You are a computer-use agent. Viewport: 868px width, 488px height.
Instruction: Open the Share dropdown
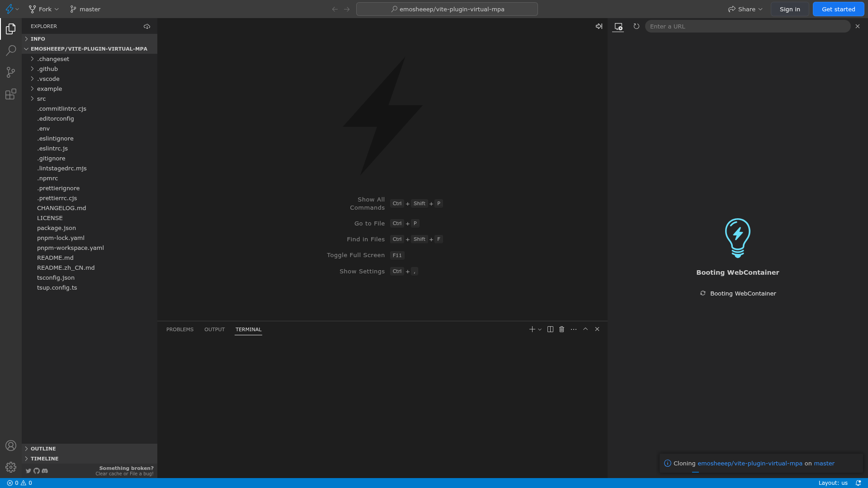[745, 9]
